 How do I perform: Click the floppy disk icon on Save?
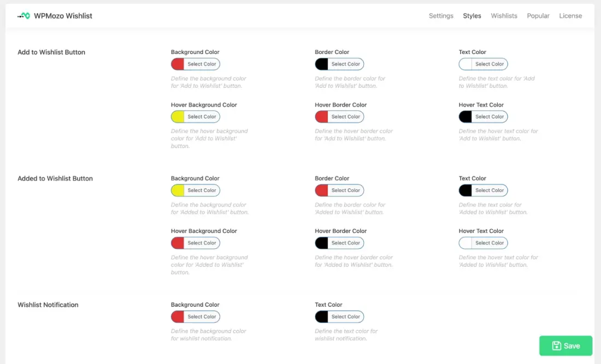[557, 346]
